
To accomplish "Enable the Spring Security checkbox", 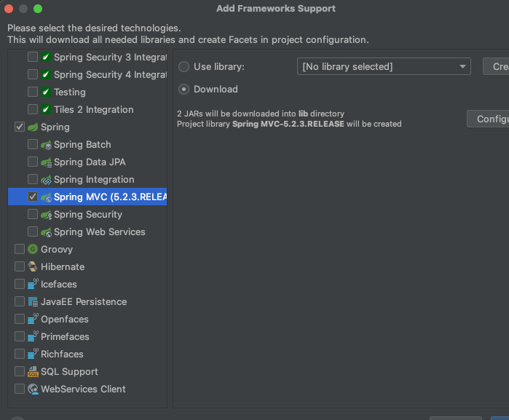I will (33, 214).
